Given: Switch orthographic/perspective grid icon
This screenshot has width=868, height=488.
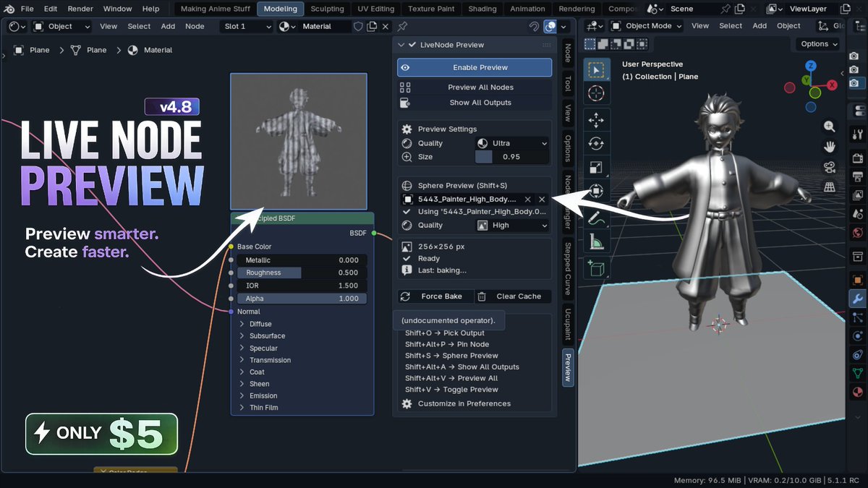Looking at the screenshot, I should 830,187.
